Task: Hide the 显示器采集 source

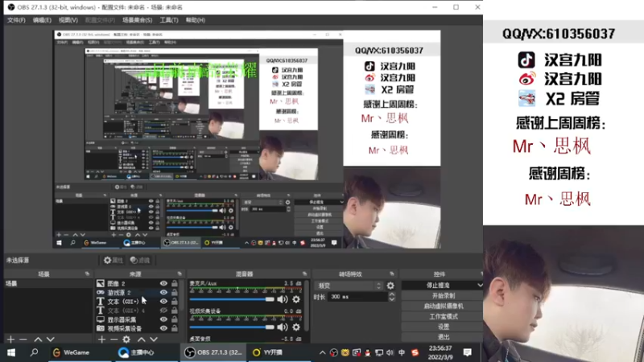Action: 163,319
